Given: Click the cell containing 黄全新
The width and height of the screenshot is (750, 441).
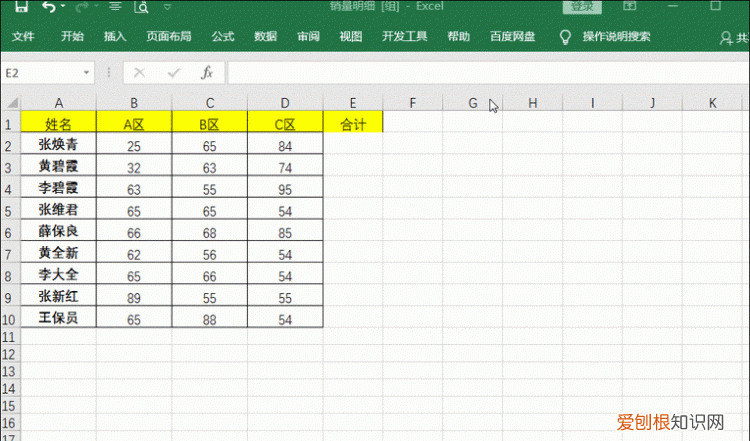Looking at the screenshot, I should tap(58, 252).
